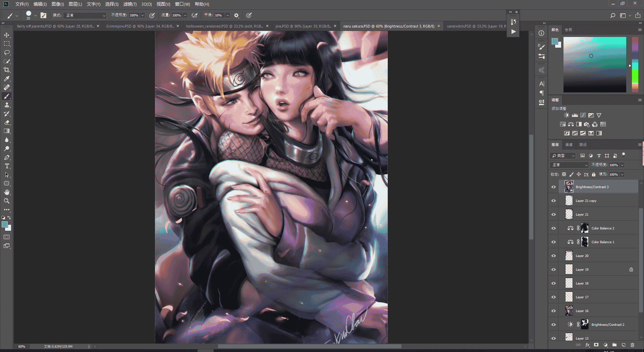Hide the Layer 21 copy layer

point(553,201)
